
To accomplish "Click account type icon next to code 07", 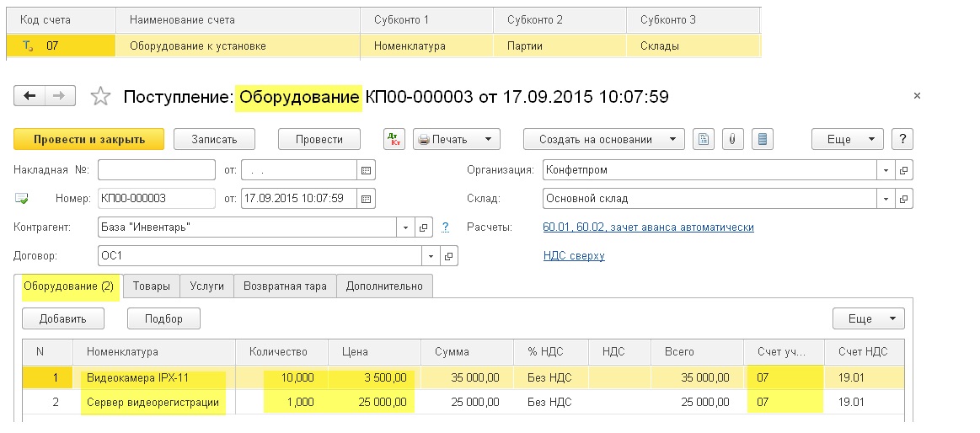I will pos(28,45).
